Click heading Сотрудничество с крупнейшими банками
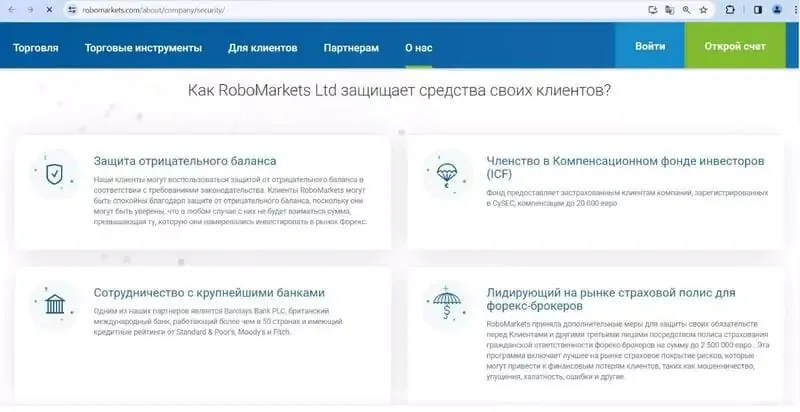 [209, 293]
